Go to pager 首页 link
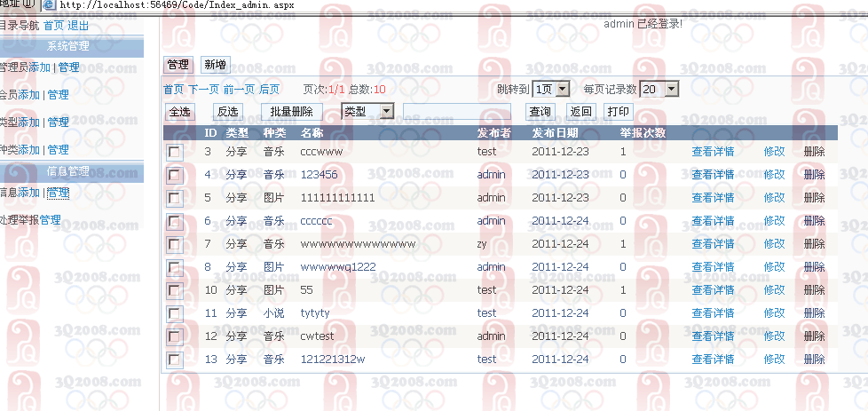 (x=174, y=90)
